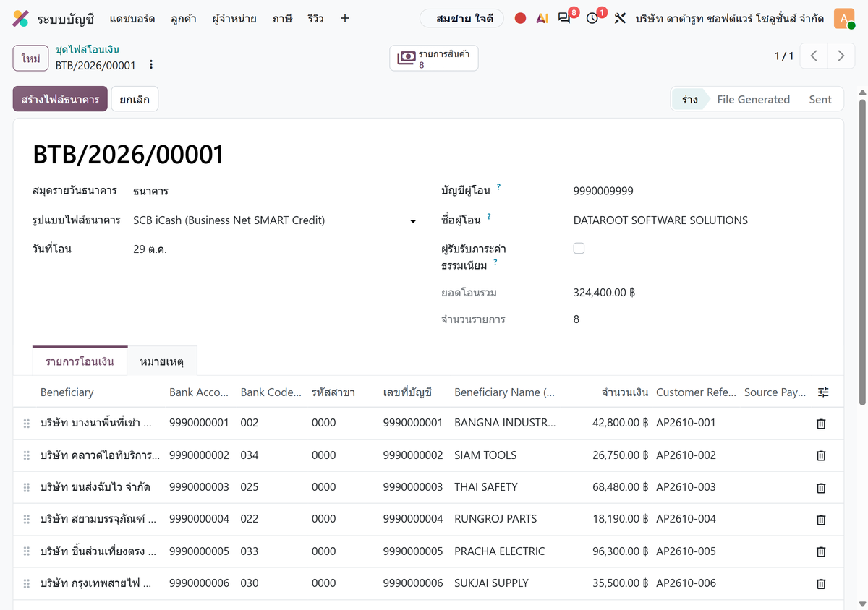Open the developer tools wrench icon

(x=620, y=18)
